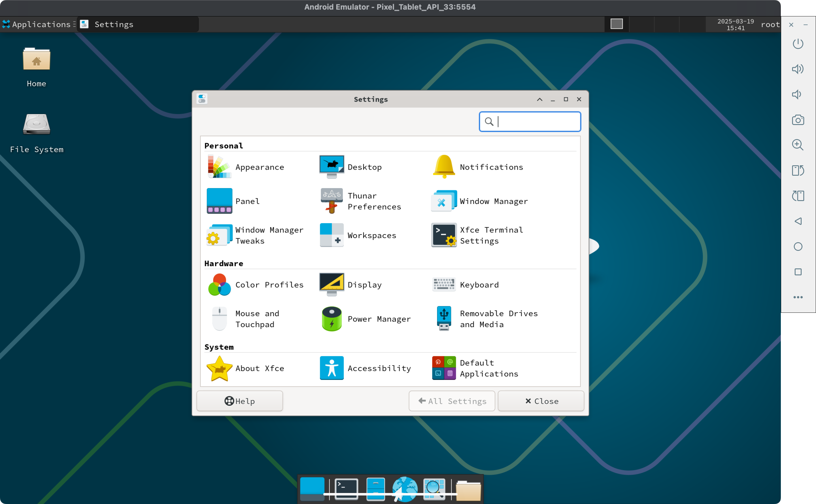The width and height of the screenshot is (816, 504).
Task: Open the Applications menu
Action: click(x=37, y=24)
